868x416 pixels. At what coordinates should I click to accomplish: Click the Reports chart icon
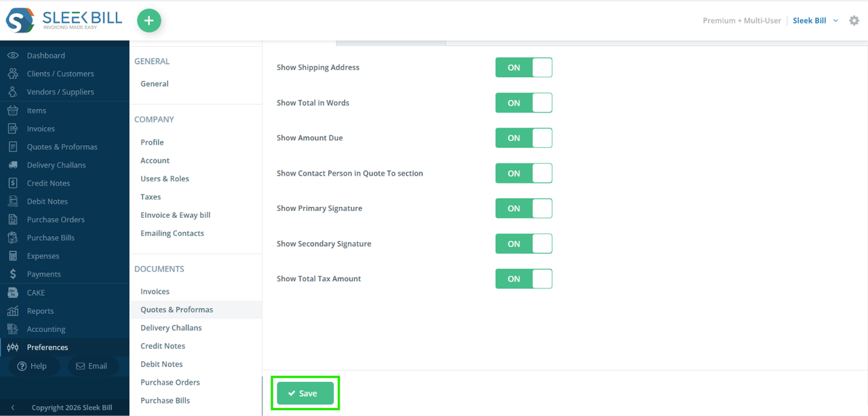point(13,311)
